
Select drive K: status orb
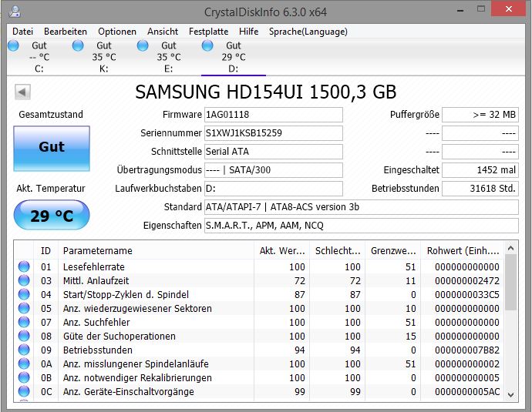[78, 45]
